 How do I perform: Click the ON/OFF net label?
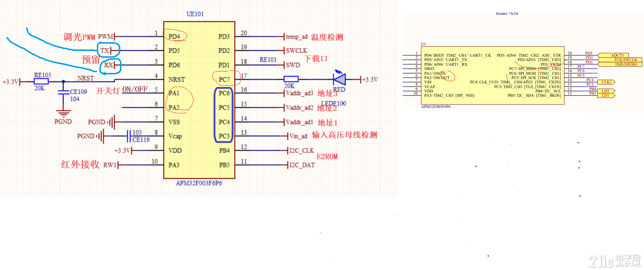pyautogui.click(x=135, y=89)
